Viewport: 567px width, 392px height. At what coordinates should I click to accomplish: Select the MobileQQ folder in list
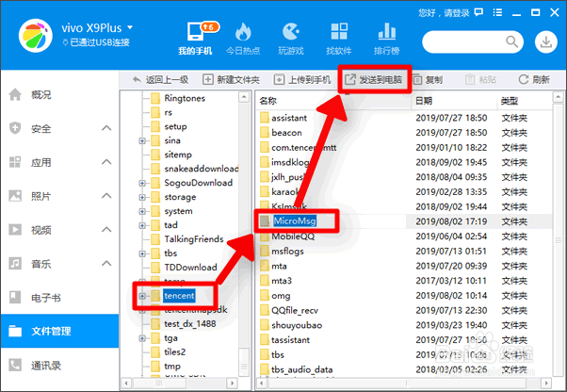(293, 237)
